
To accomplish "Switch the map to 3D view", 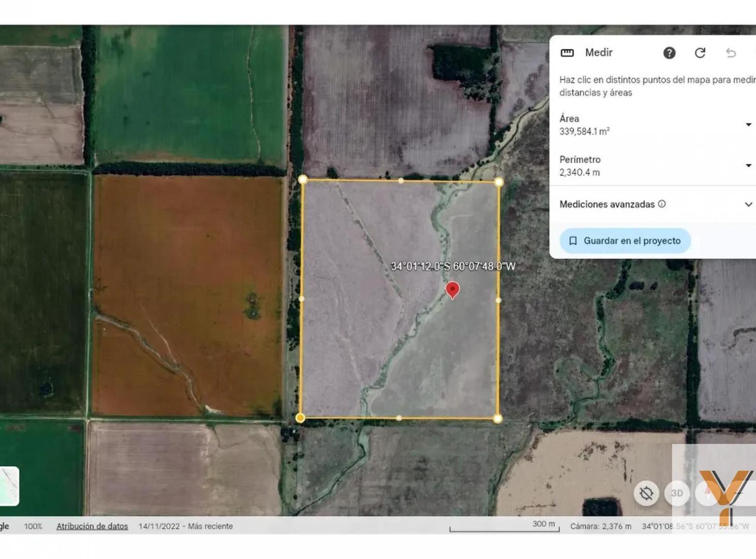I will tap(677, 493).
